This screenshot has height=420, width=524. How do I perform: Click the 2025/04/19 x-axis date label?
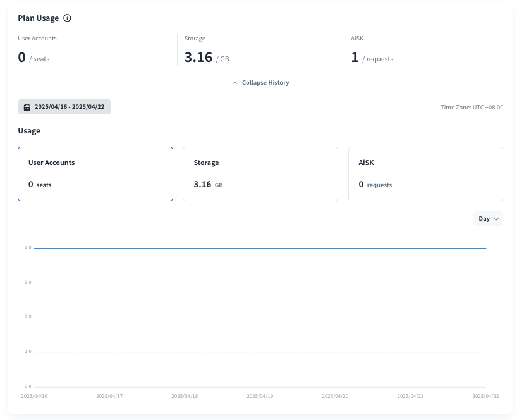pos(260,396)
